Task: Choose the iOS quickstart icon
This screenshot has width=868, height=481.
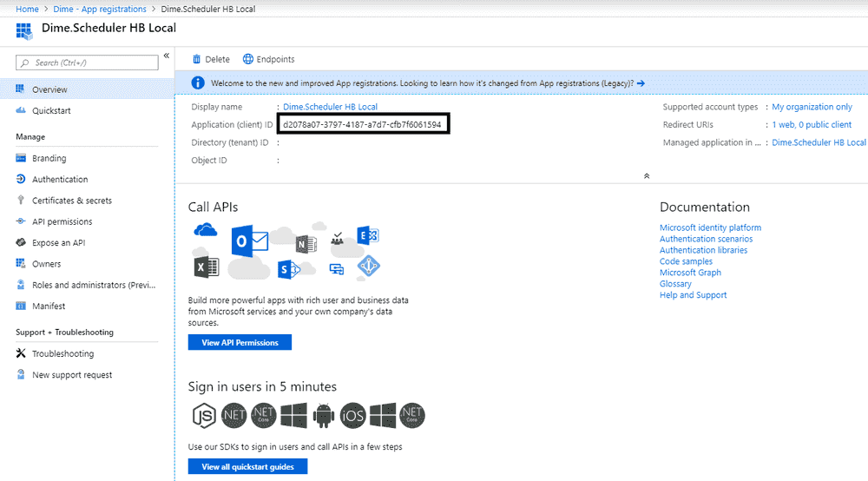Action: click(x=352, y=416)
